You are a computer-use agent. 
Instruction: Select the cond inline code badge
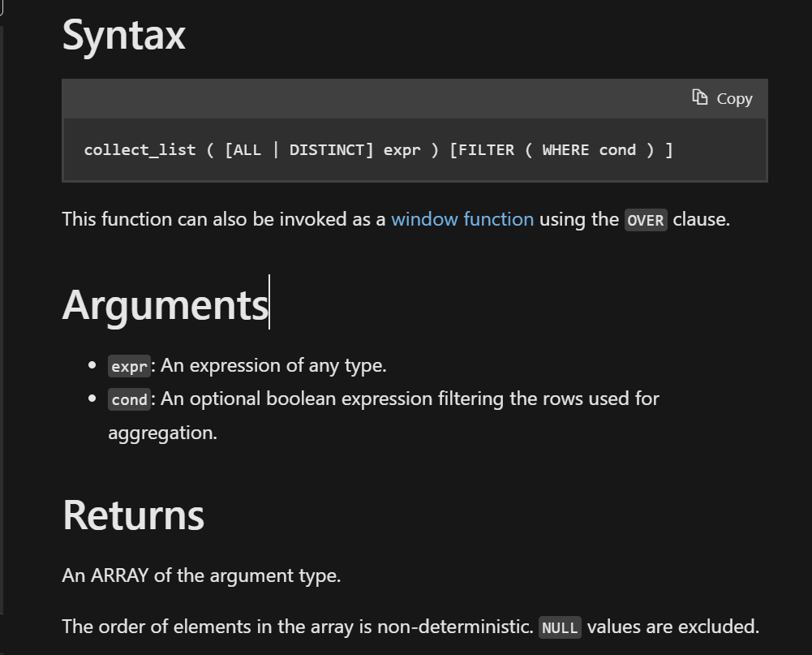coord(128,399)
